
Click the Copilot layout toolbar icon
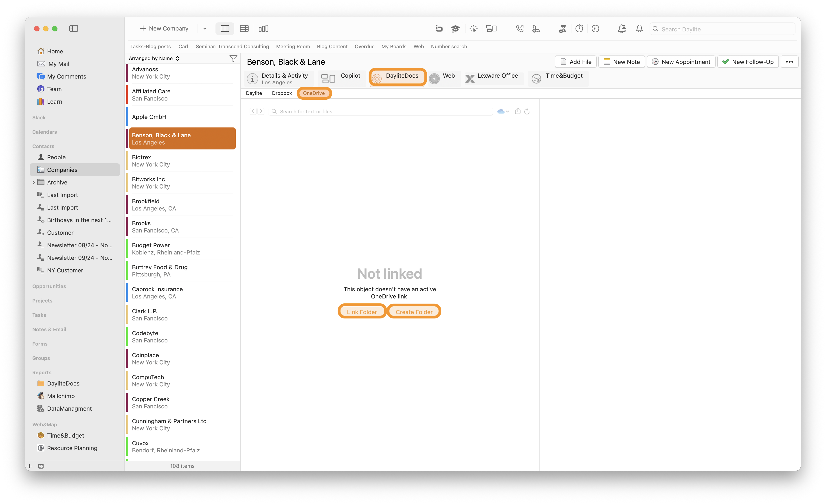[491, 29]
